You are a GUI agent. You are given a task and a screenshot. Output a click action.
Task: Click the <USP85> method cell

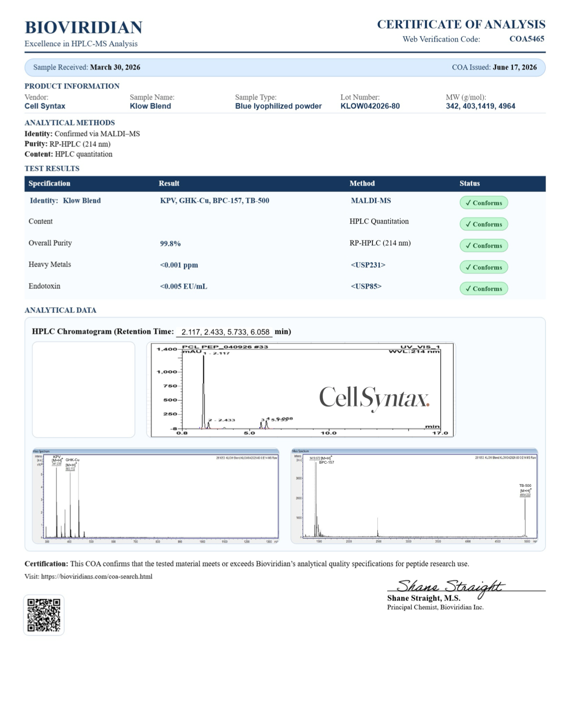click(x=366, y=286)
